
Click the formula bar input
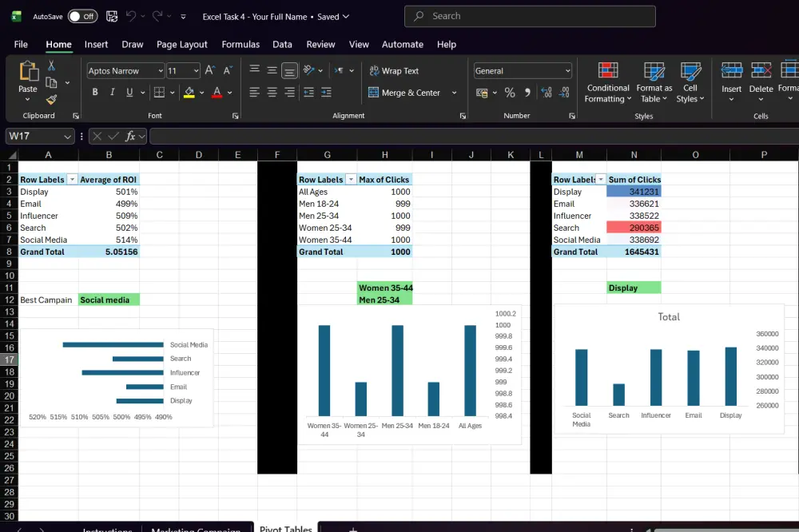click(474, 136)
